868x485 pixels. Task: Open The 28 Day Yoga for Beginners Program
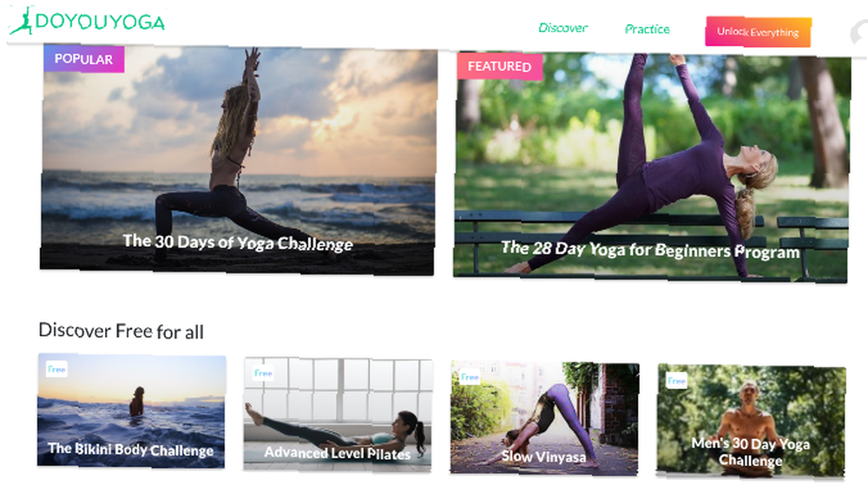point(652,167)
